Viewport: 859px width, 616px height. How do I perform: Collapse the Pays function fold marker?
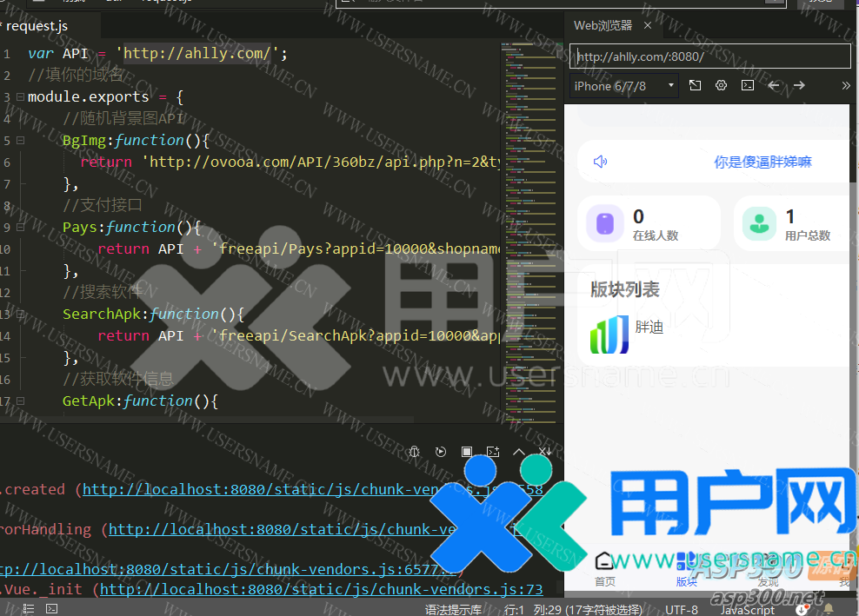(x=20, y=227)
